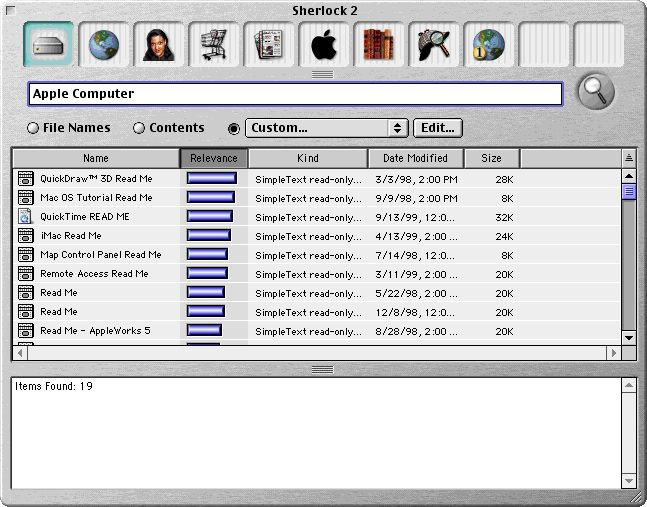Viewport: 647px width, 507px height.
Task: Click the info pane scroll up arrow
Action: click(x=629, y=386)
